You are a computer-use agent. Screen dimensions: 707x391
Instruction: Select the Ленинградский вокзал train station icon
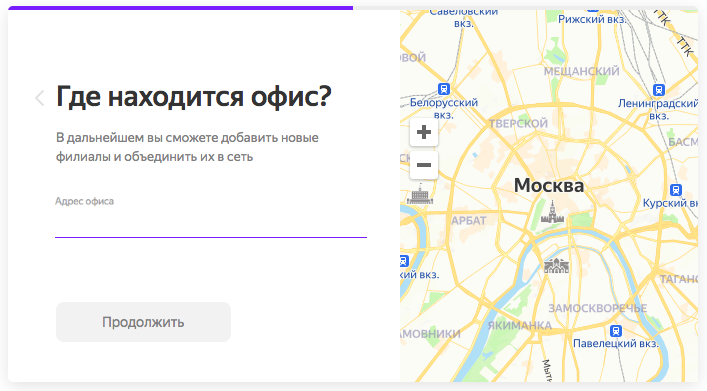(659, 90)
